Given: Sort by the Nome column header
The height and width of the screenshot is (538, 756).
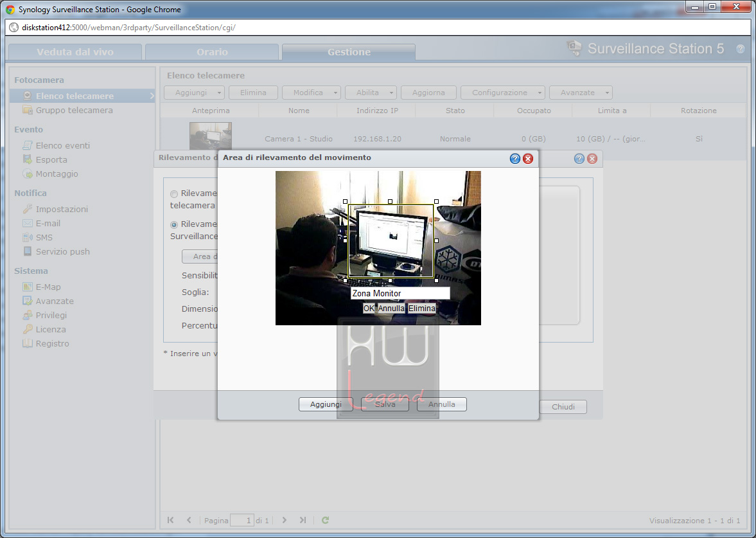Looking at the screenshot, I should point(299,111).
